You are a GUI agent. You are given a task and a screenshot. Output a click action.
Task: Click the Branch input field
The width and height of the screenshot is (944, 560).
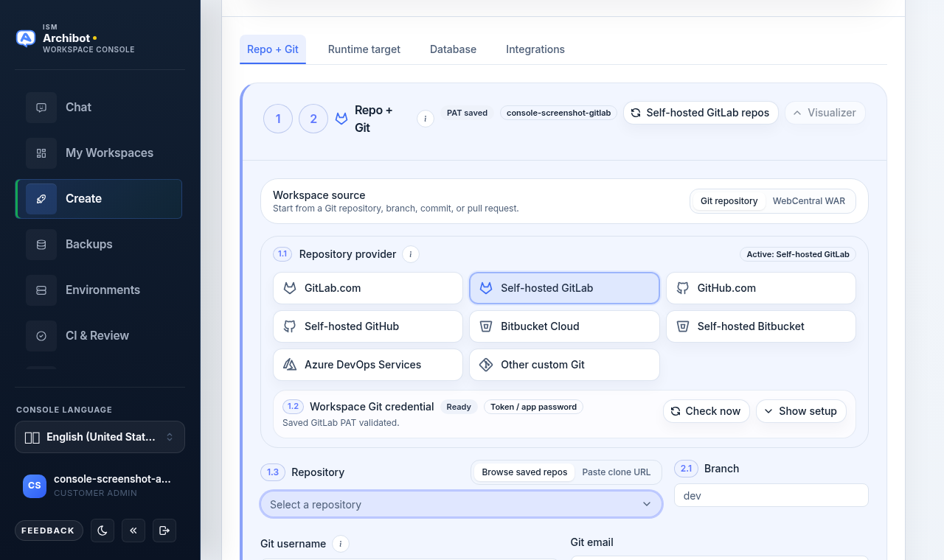[771, 495]
